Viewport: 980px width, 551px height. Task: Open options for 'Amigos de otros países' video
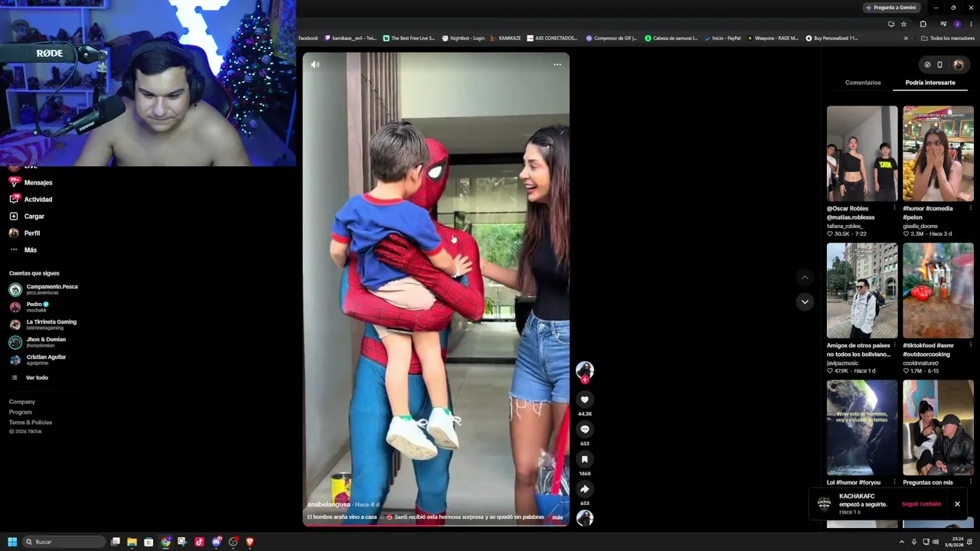point(894,345)
